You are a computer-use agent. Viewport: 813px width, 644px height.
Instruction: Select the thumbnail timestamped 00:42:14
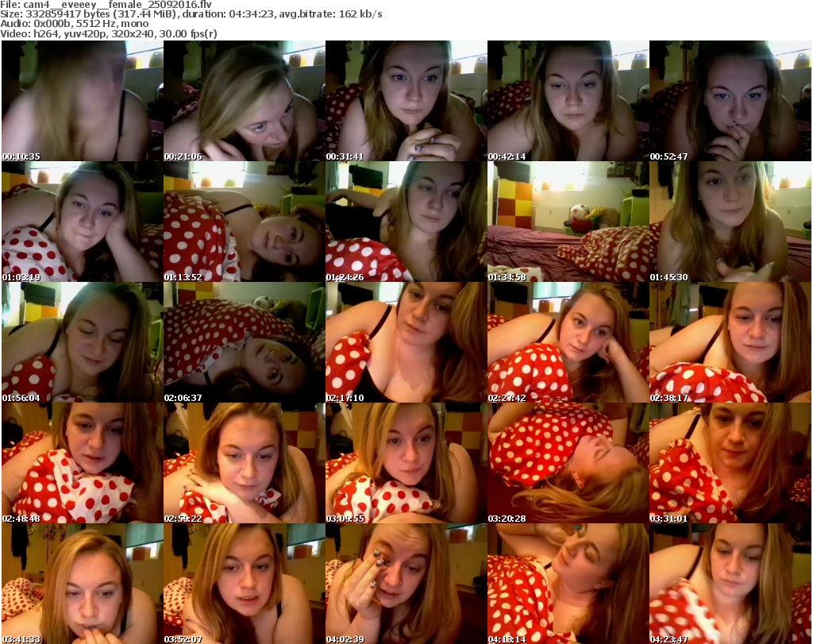(568, 101)
